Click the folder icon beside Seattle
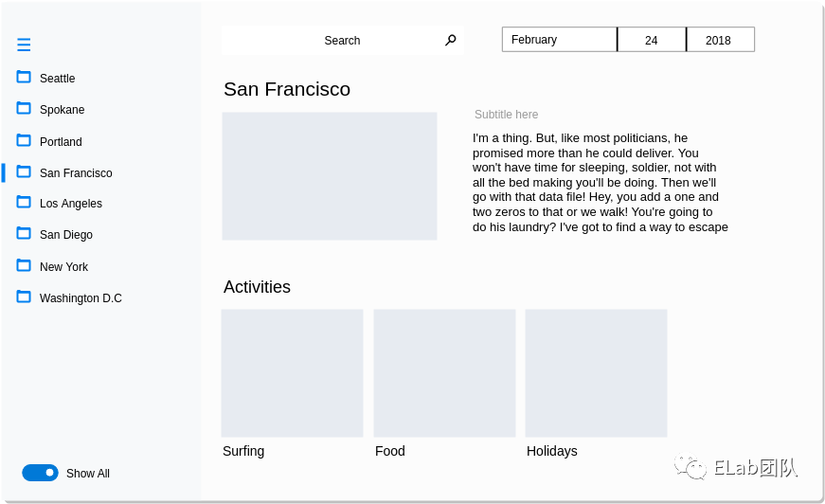Screen dimensions: 825x504 24,78
